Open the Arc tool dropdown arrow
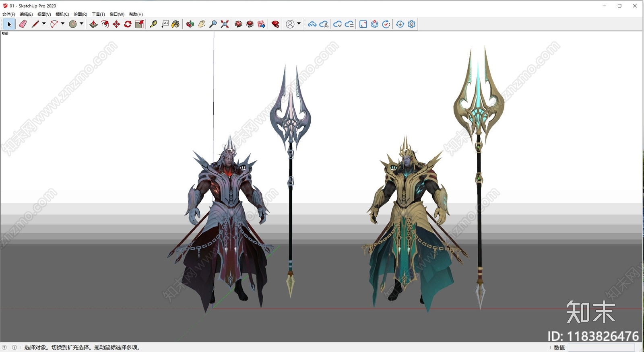This screenshot has width=644, height=352. coord(63,24)
